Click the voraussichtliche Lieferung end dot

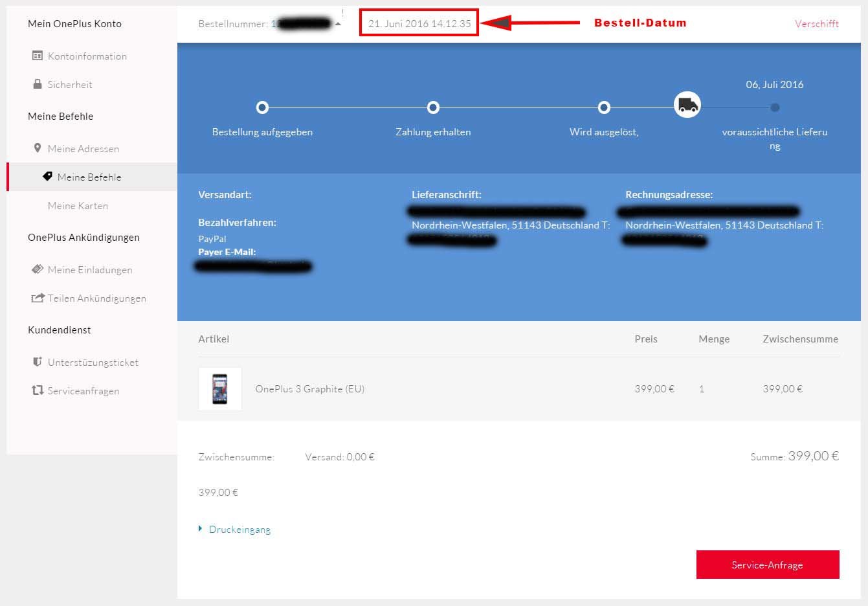775,107
